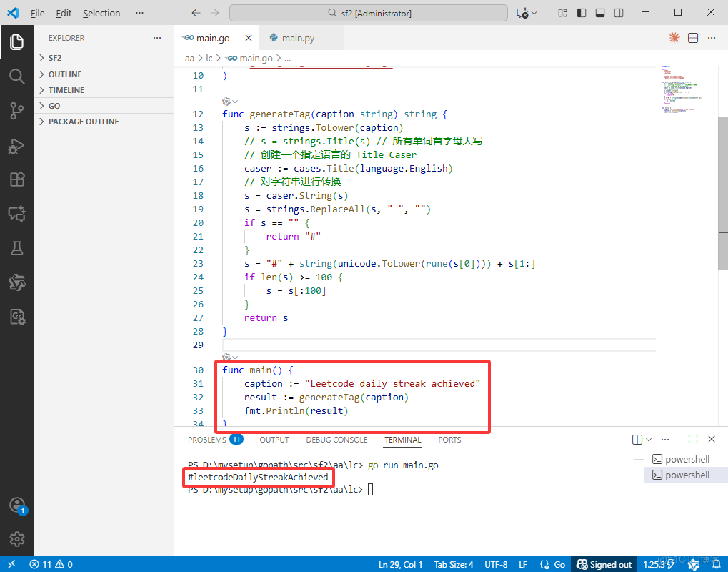
Task: Open the Testing flask icon view
Action: pyautogui.click(x=16, y=248)
